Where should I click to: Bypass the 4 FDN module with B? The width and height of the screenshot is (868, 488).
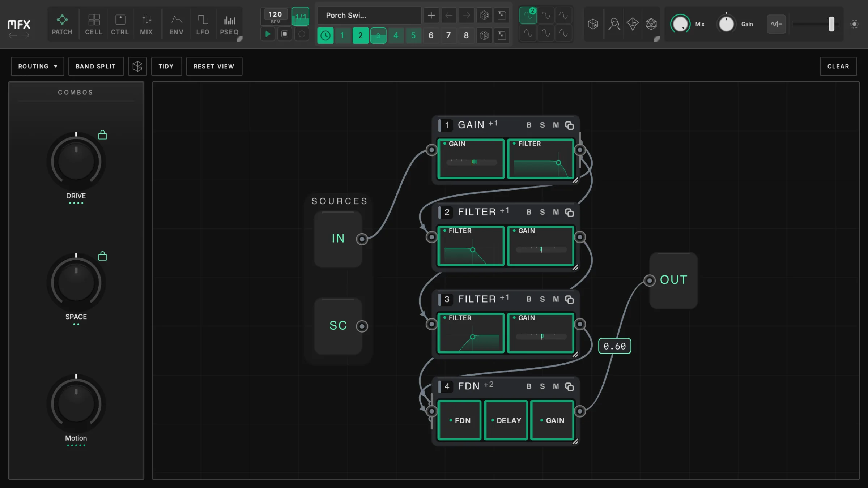(529, 386)
